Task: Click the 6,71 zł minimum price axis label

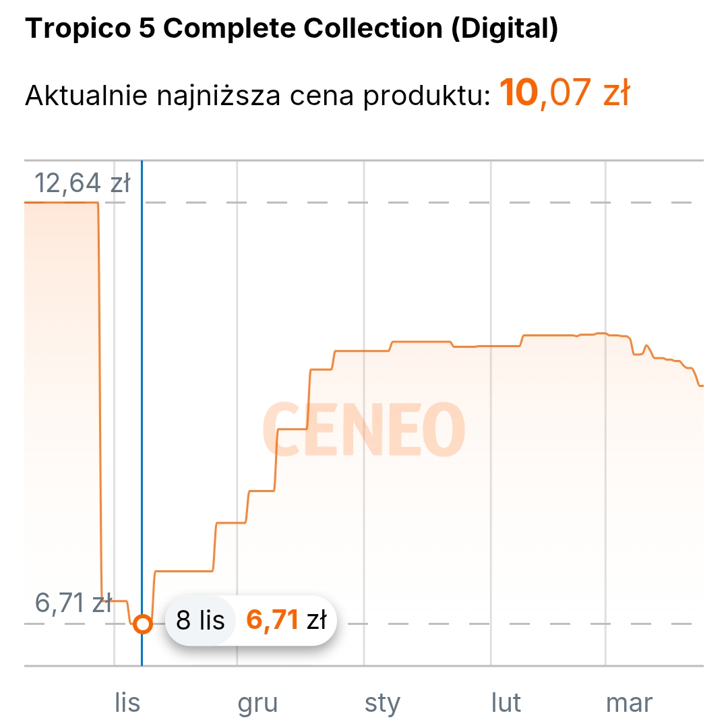Action: [x=73, y=603]
